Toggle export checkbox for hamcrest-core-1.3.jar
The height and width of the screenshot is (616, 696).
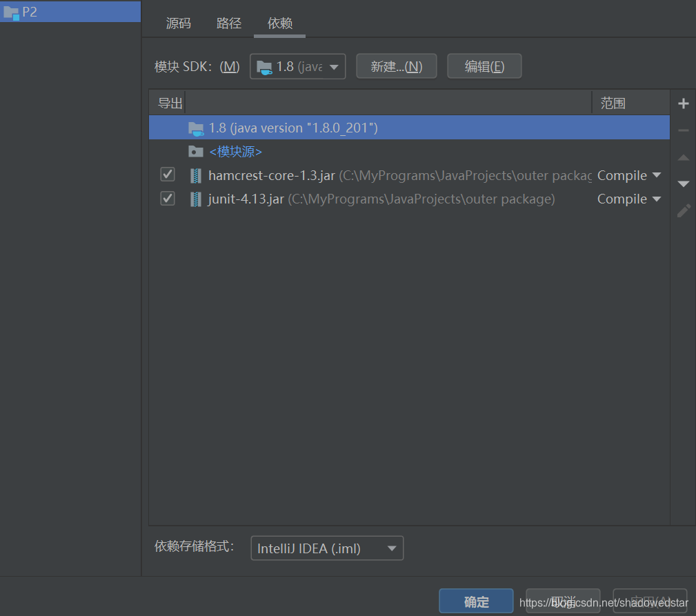tap(168, 175)
